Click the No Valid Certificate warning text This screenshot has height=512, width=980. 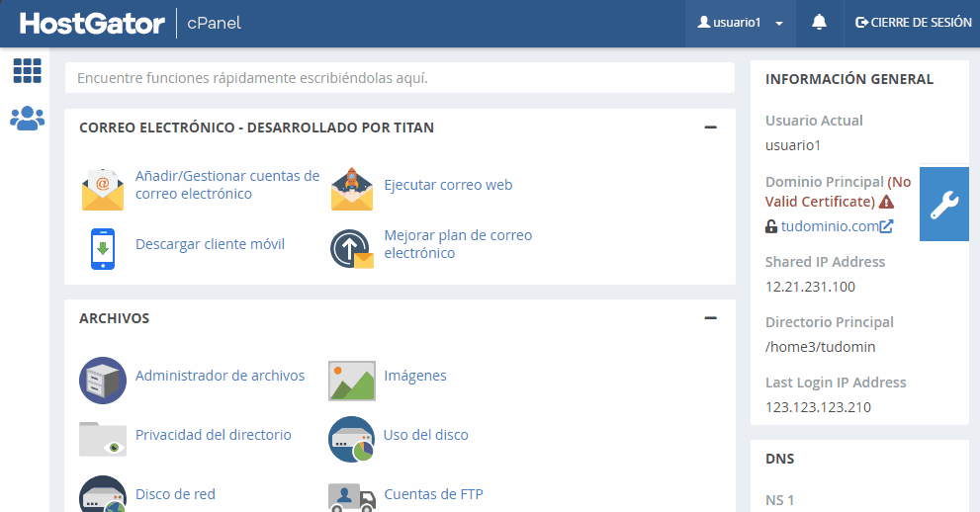click(x=839, y=192)
